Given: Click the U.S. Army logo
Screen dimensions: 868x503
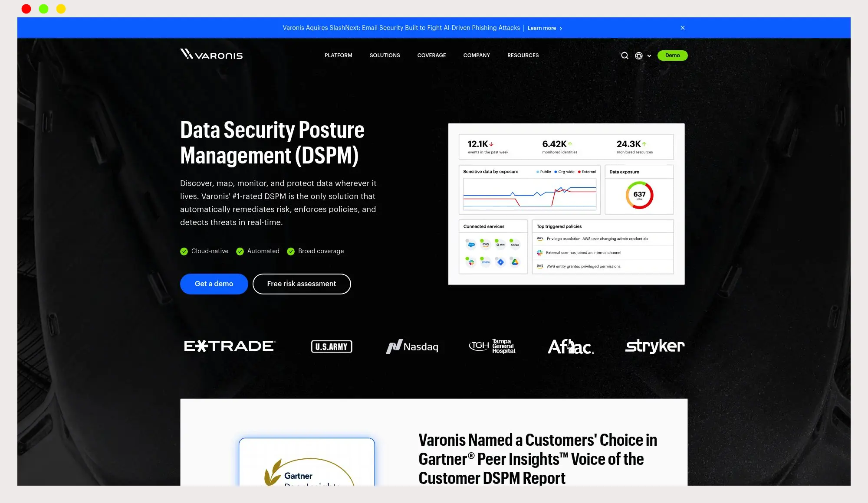Looking at the screenshot, I should tap(332, 346).
